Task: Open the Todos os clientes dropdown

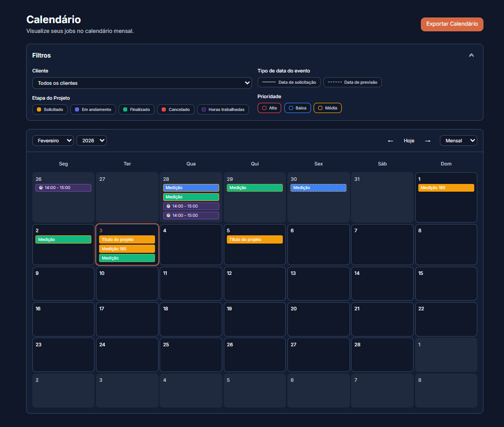Action: 142,82
